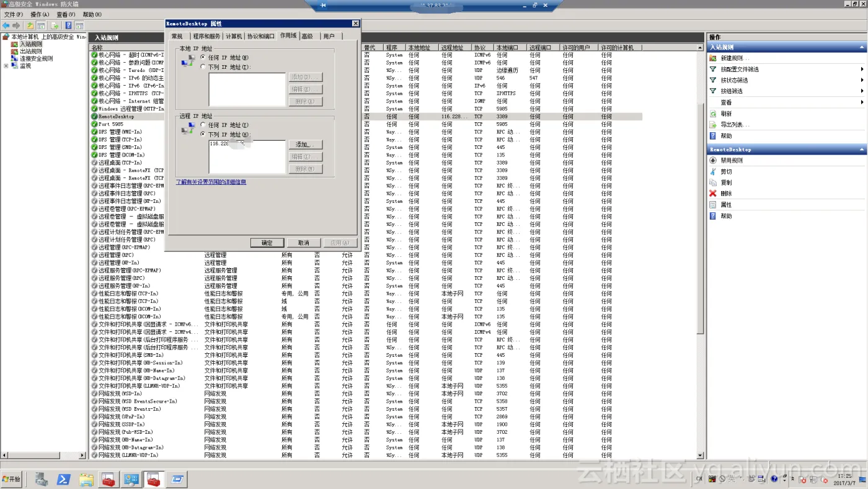Click the red X 删除 icon
Viewport: 868px width, 489px height.
point(713,194)
